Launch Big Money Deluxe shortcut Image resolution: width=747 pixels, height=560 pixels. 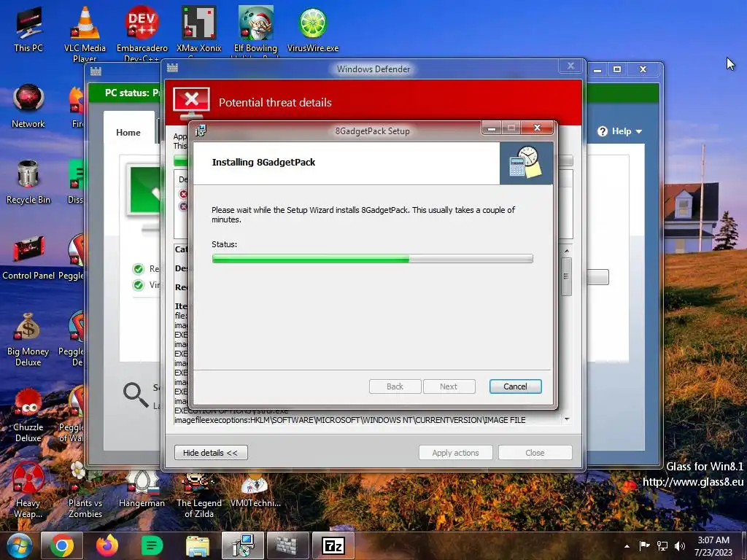[x=28, y=339]
